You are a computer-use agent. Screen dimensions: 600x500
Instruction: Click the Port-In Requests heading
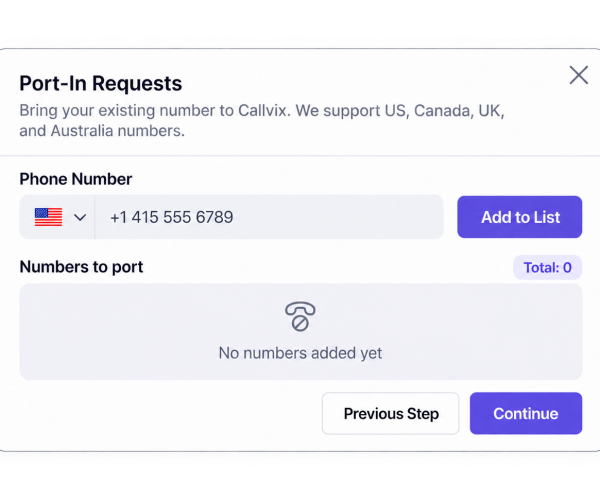click(x=101, y=83)
